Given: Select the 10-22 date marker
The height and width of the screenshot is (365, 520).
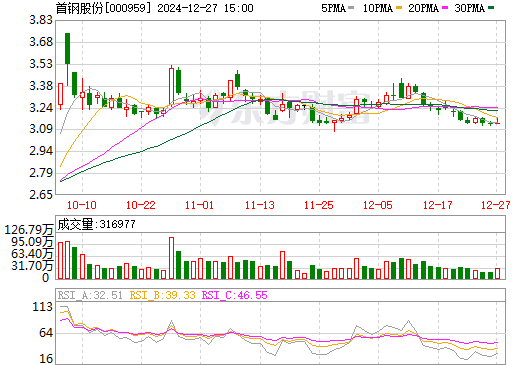Looking at the screenshot, I should click(141, 205).
